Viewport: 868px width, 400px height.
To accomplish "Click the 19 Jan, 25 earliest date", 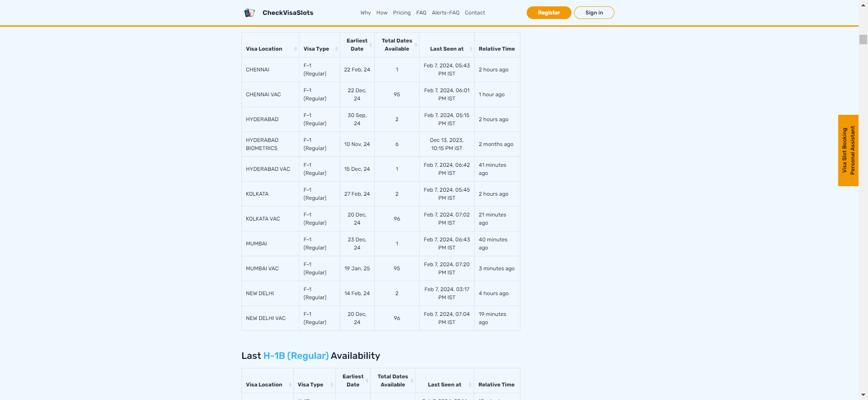I will pos(357,268).
